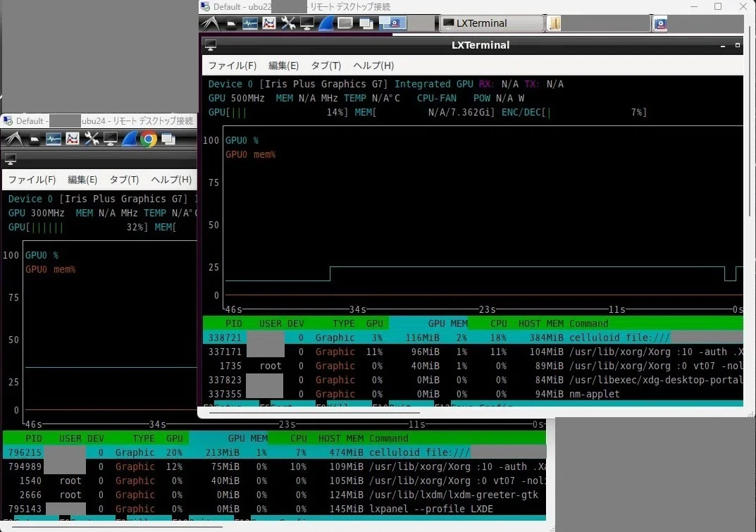This screenshot has width=756, height=532.
Task: Click the line-chart app icon in ubu22 panel
Action: click(x=269, y=23)
